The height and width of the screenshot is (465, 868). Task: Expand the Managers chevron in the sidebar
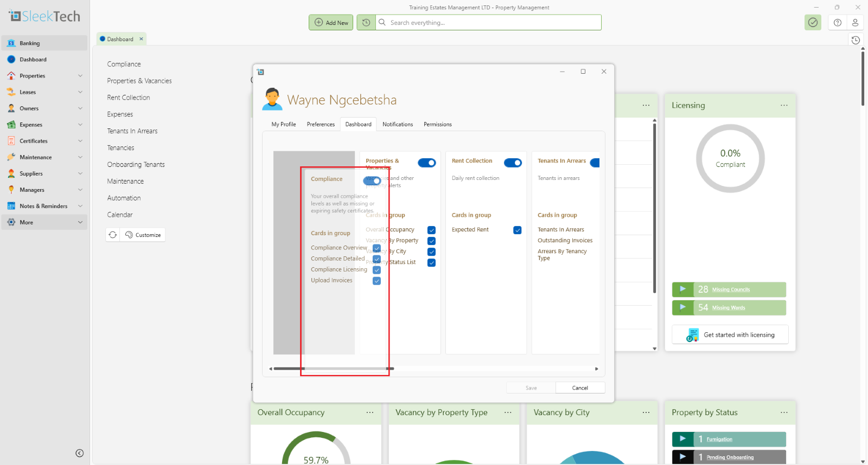(80, 190)
